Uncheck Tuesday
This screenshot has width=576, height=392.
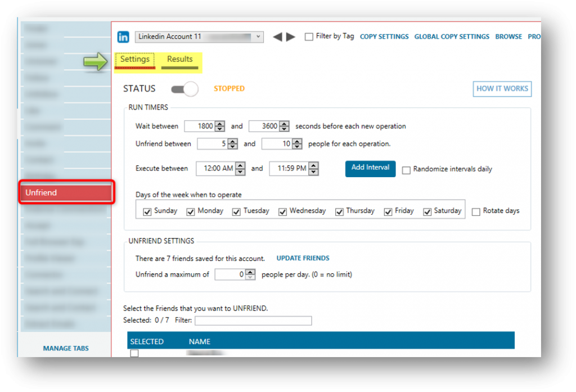(x=236, y=212)
